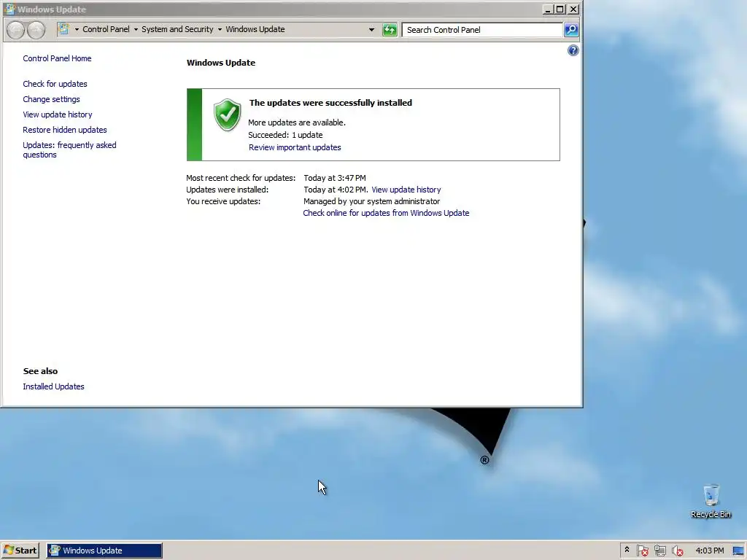
Task: Open Change settings link
Action: (x=52, y=99)
